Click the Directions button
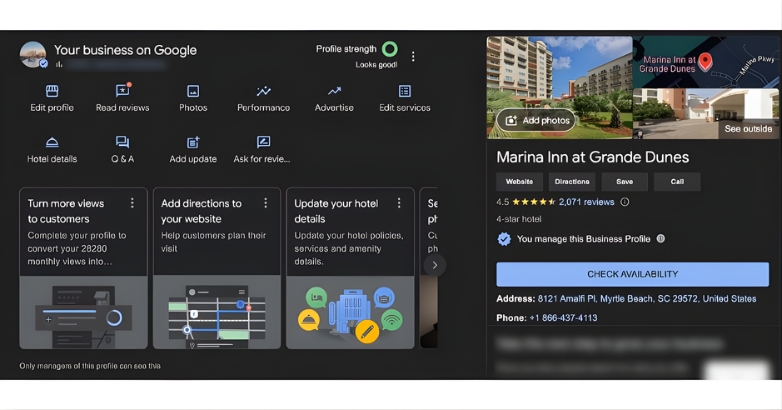 click(x=572, y=182)
